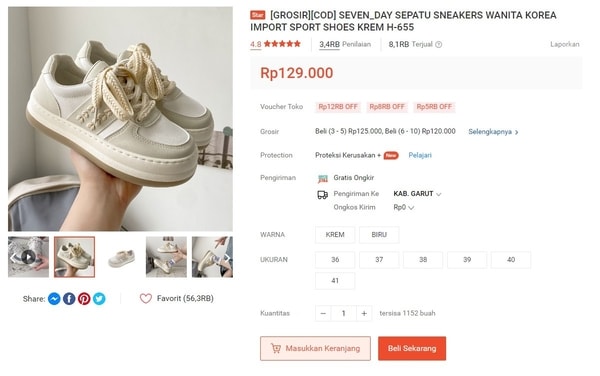The width and height of the screenshot is (600, 376).
Task: Click Beli Sekarang button
Action: tap(412, 348)
